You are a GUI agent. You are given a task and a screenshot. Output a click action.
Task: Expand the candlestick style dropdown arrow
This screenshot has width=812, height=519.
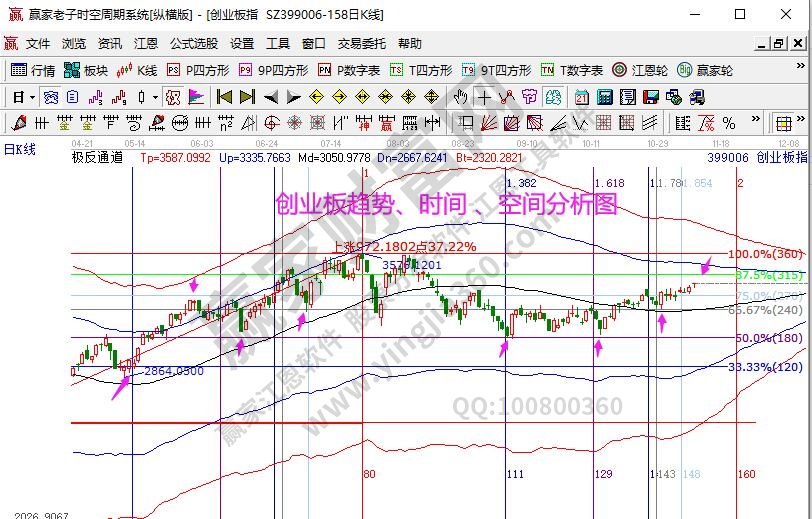(154, 97)
